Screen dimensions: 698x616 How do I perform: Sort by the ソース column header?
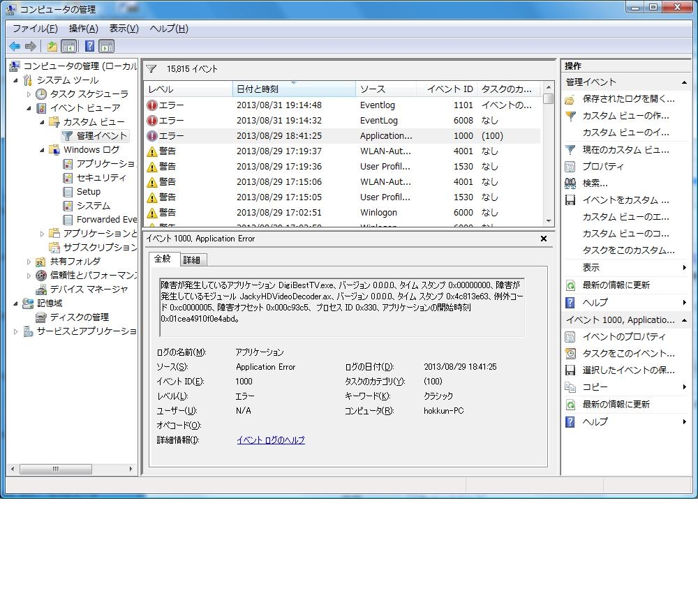386,89
